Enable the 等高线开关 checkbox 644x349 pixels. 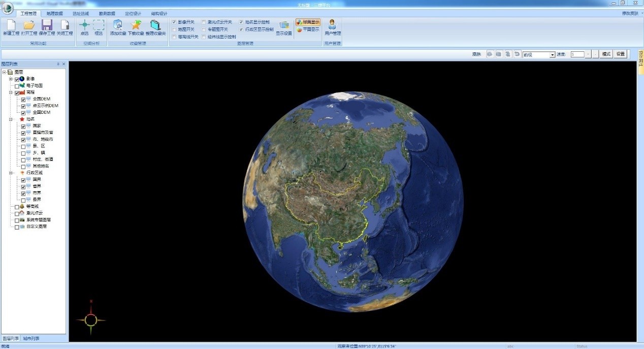pyautogui.click(x=174, y=37)
